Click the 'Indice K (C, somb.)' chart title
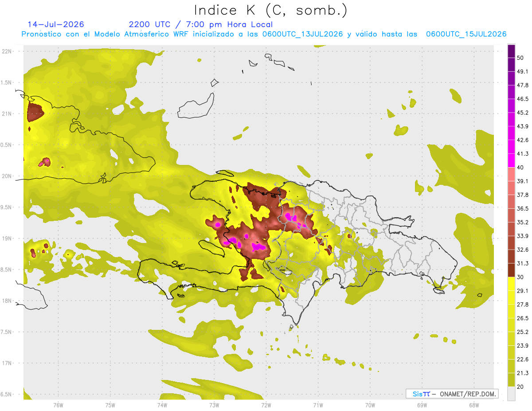532x411 pixels. coord(271,11)
